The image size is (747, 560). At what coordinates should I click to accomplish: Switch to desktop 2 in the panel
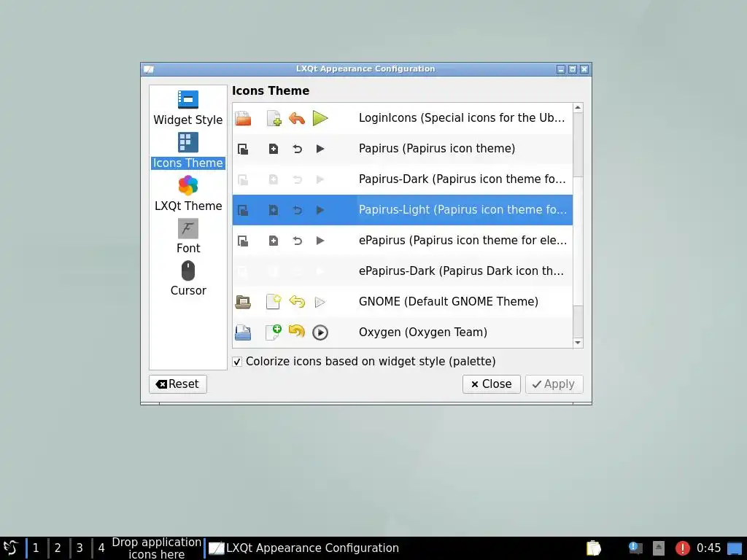[58, 548]
